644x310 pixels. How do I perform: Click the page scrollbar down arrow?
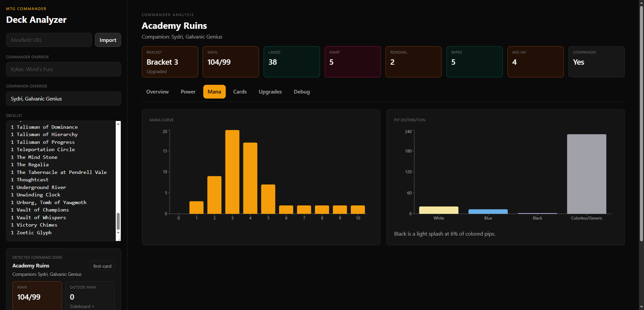point(641,307)
